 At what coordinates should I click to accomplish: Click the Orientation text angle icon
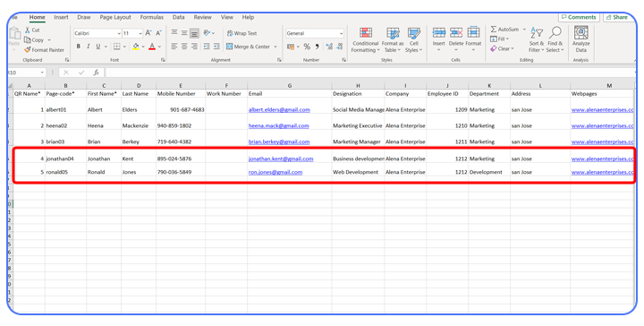(x=207, y=33)
